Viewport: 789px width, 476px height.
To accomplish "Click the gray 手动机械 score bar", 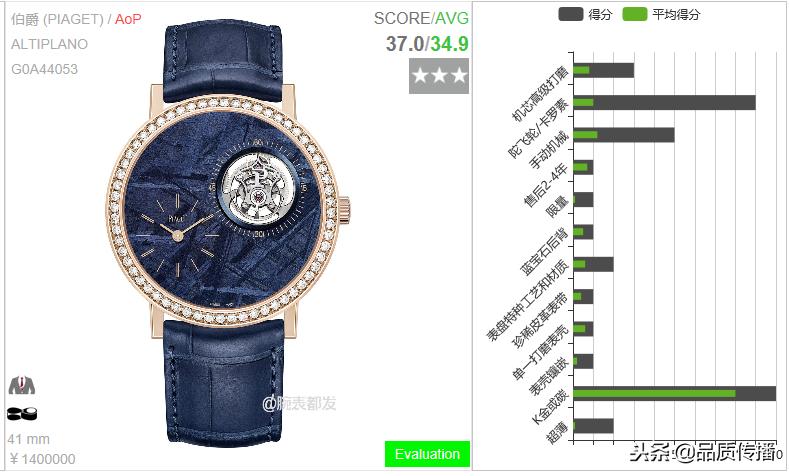I will coord(623,135).
